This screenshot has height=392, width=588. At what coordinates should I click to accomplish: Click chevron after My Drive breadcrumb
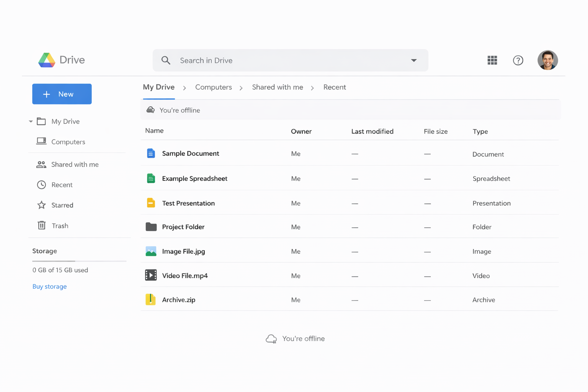(x=185, y=88)
